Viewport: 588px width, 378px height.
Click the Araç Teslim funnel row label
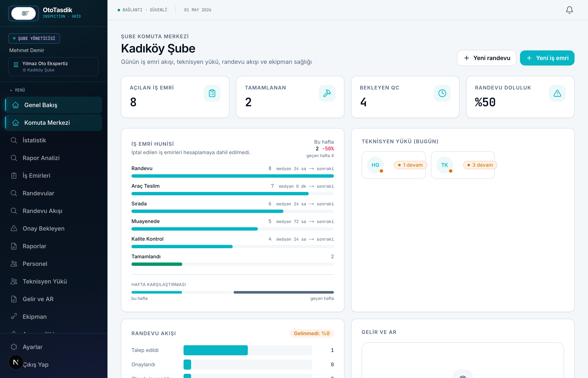click(x=146, y=186)
